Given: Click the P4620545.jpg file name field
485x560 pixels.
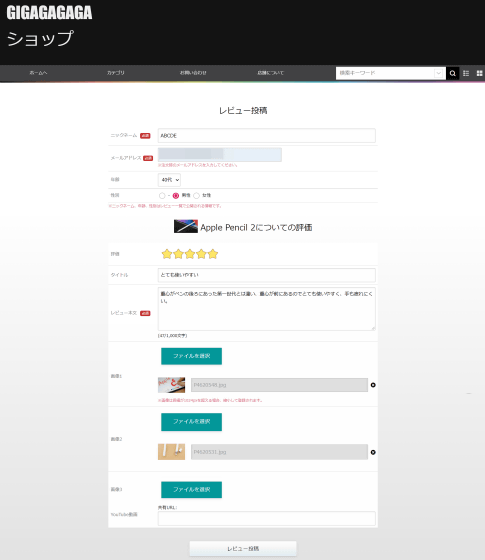Looking at the screenshot, I should (x=279, y=385).
